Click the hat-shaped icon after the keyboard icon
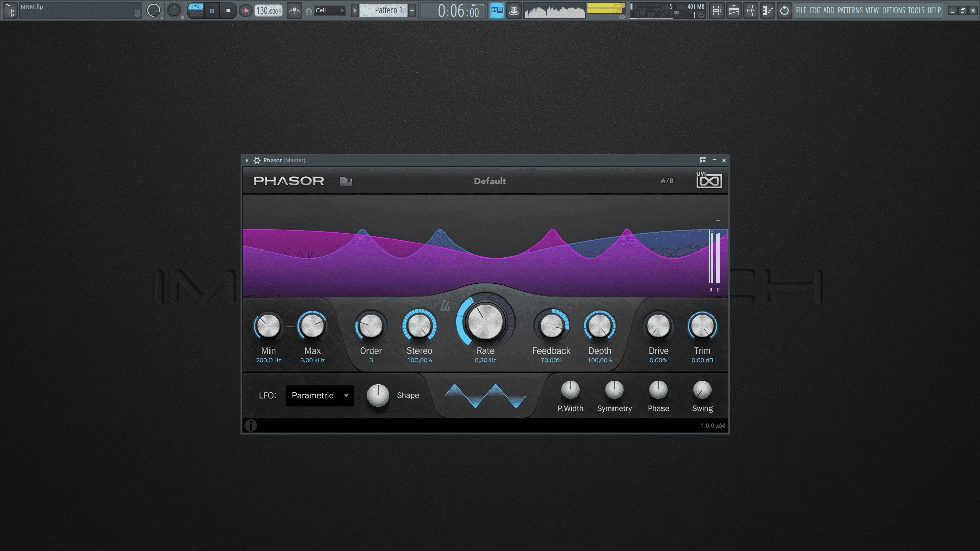Viewport: 980px width, 551px height. point(514,10)
